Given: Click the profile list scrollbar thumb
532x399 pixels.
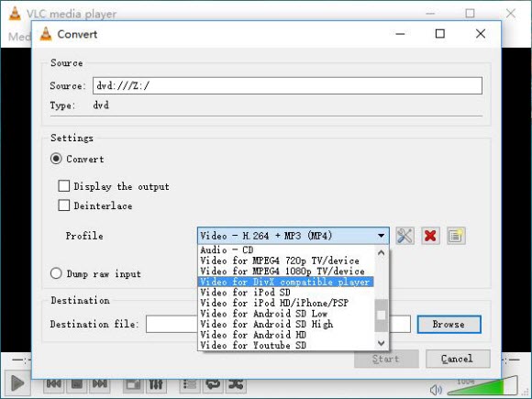Looking at the screenshot, I should click(x=381, y=316).
